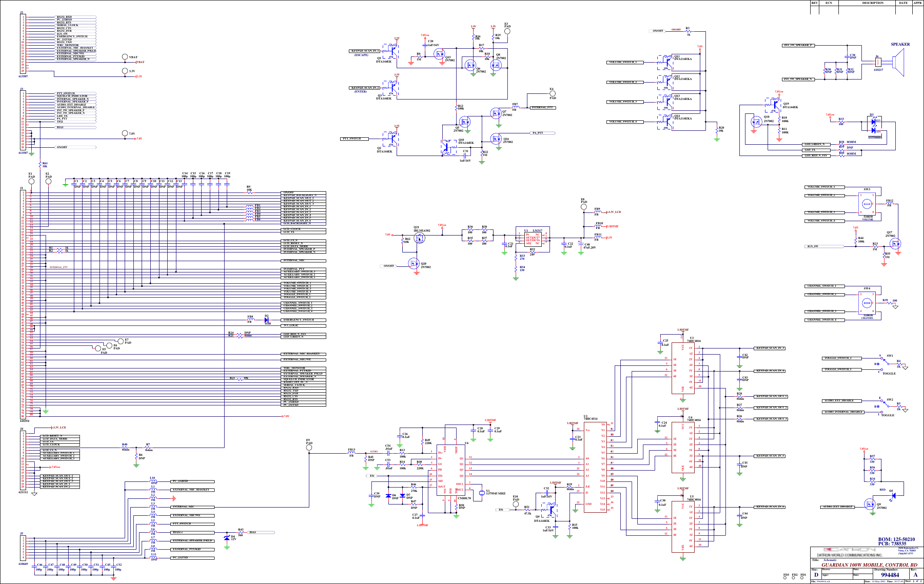
Task: Select the U1 LM317 regulator block
Action: coord(532,239)
